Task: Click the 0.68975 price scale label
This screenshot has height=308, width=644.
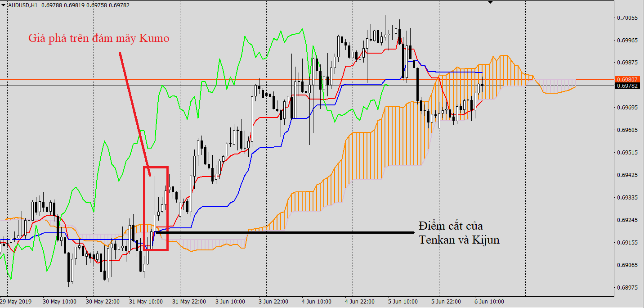Action: pos(628,287)
